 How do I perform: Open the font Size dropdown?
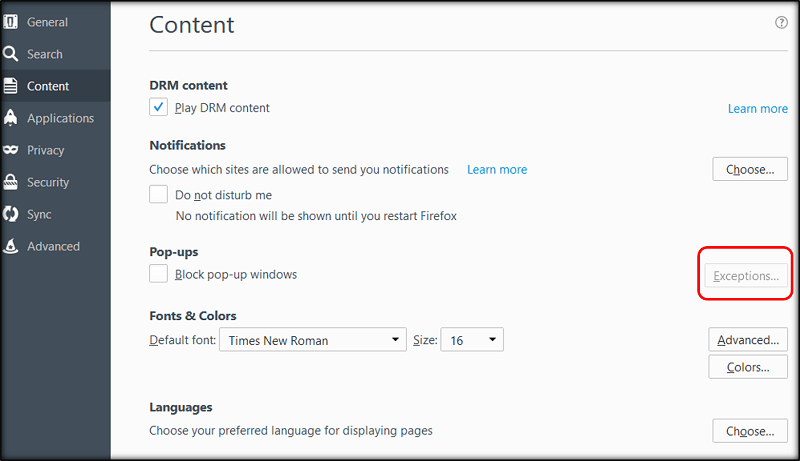pos(471,340)
